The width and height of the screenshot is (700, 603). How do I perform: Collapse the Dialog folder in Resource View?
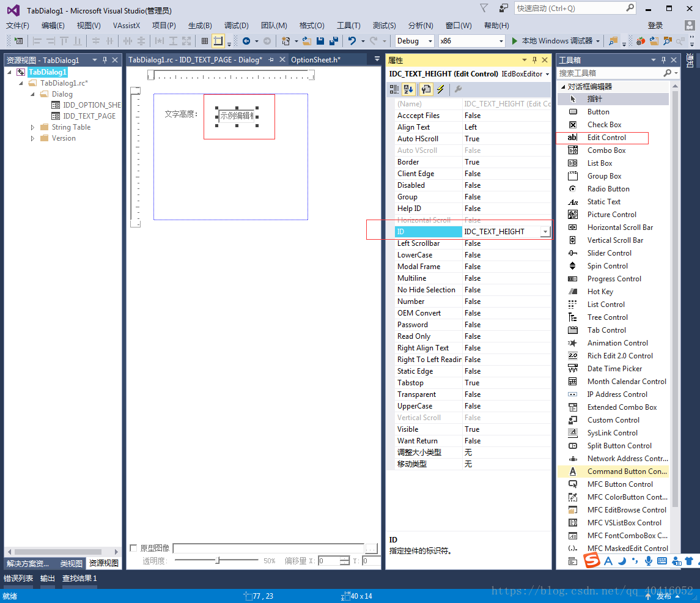click(32, 94)
